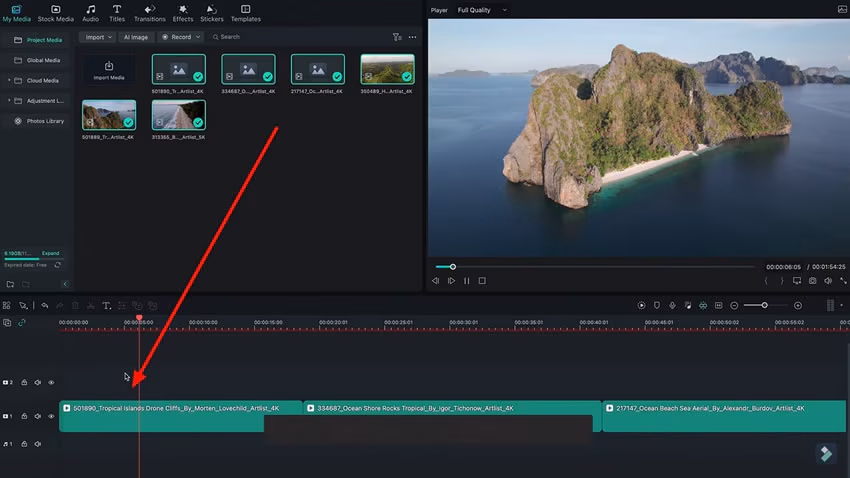850x478 pixels.
Task: Click the undo arrow in timeline toolbar
Action: click(45, 305)
